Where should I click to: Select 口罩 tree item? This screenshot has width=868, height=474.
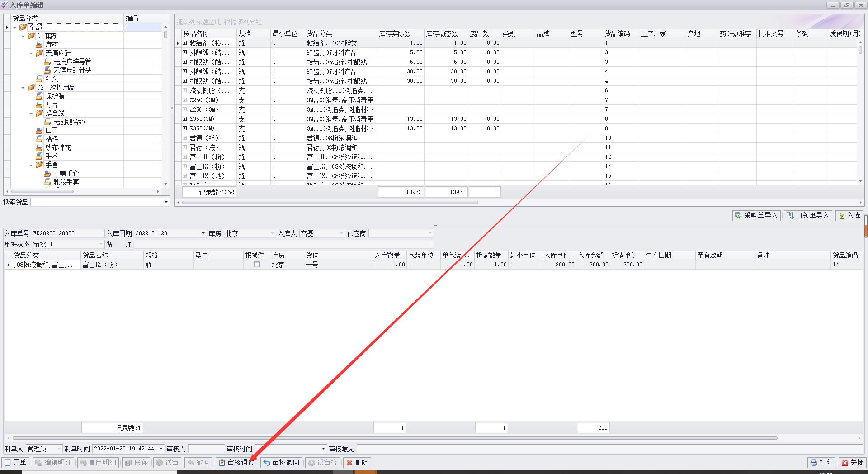pyautogui.click(x=52, y=130)
